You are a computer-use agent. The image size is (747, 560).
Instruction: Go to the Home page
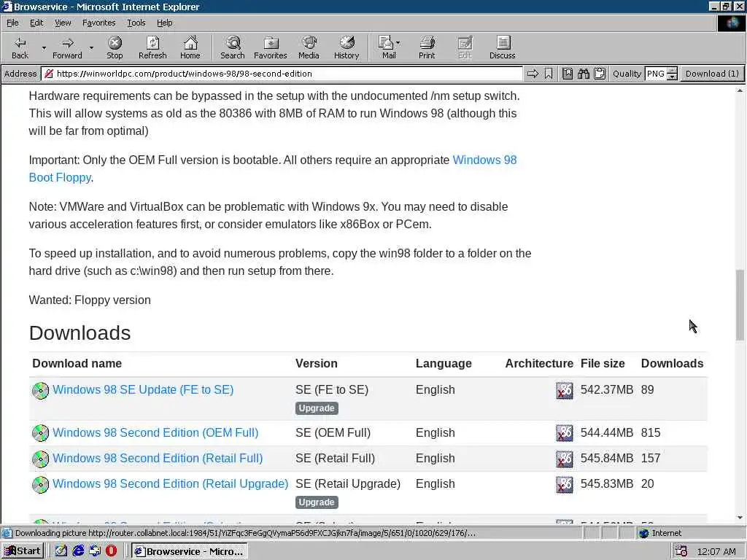click(x=190, y=47)
